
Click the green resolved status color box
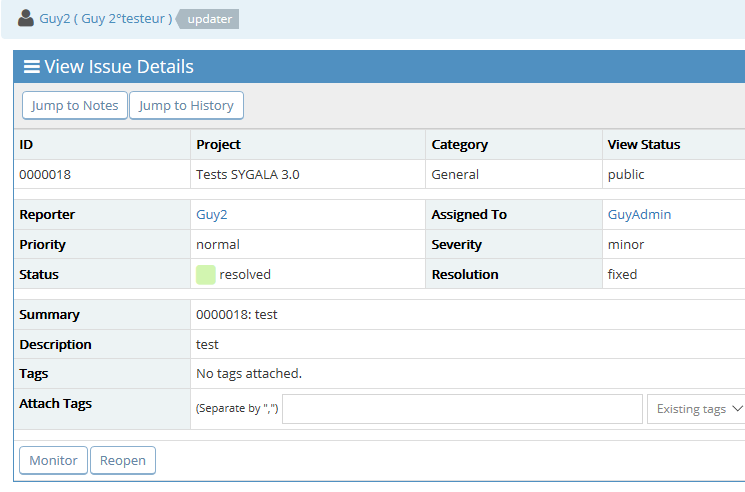(x=206, y=274)
